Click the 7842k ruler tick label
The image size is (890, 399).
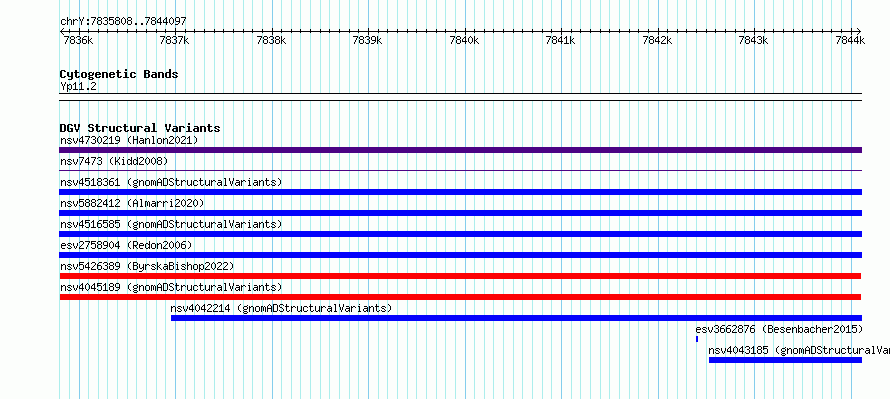tap(657, 40)
